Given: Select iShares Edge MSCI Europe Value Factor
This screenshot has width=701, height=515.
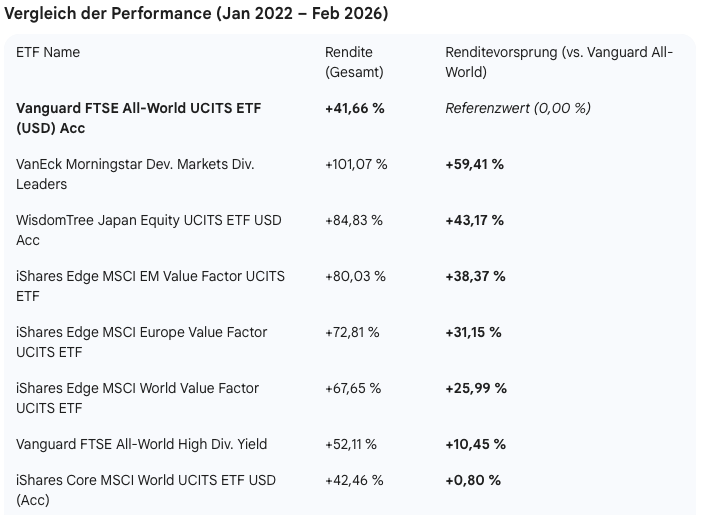Looking at the screenshot, I should tap(142, 342).
